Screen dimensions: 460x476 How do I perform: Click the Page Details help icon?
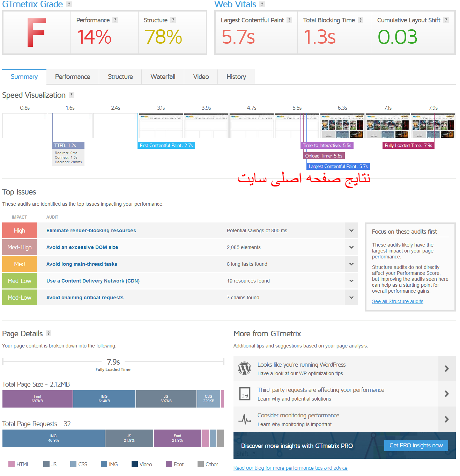tap(49, 334)
